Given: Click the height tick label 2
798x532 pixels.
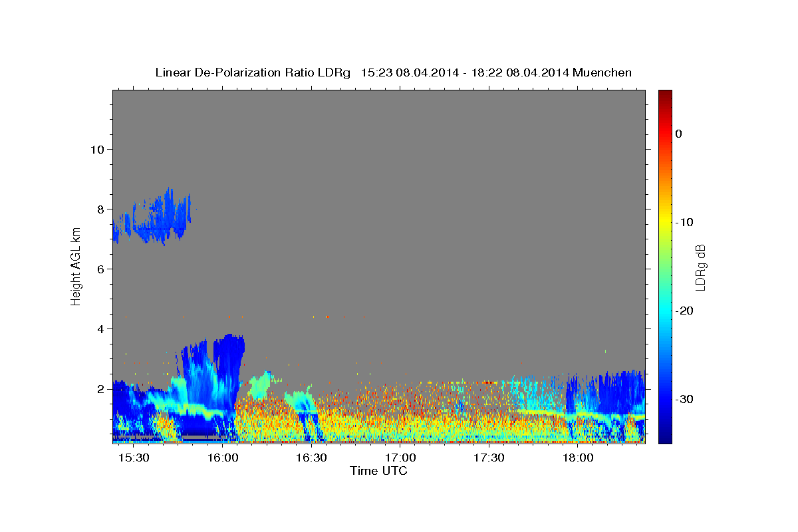Looking at the screenshot, I should tap(100, 388).
